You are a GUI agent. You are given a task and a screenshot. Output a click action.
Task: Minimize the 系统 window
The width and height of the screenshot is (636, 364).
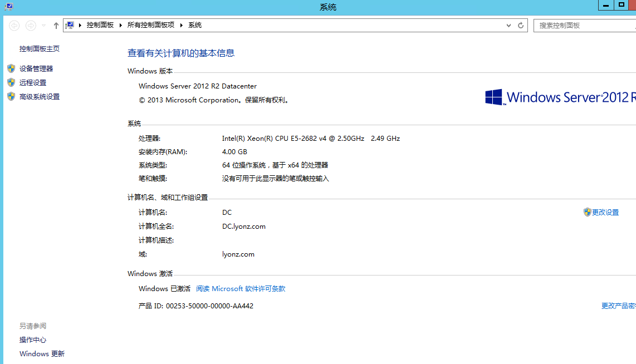[x=606, y=5]
